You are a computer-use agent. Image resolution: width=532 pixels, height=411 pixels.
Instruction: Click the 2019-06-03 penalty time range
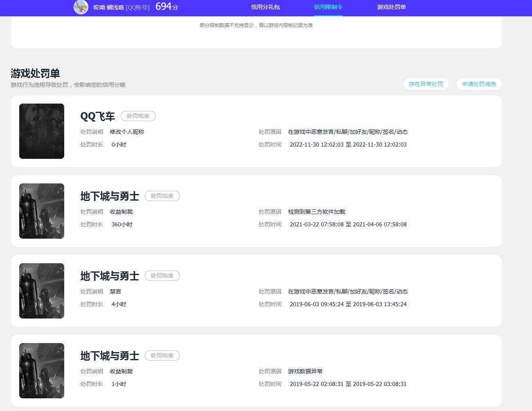[348, 304]
